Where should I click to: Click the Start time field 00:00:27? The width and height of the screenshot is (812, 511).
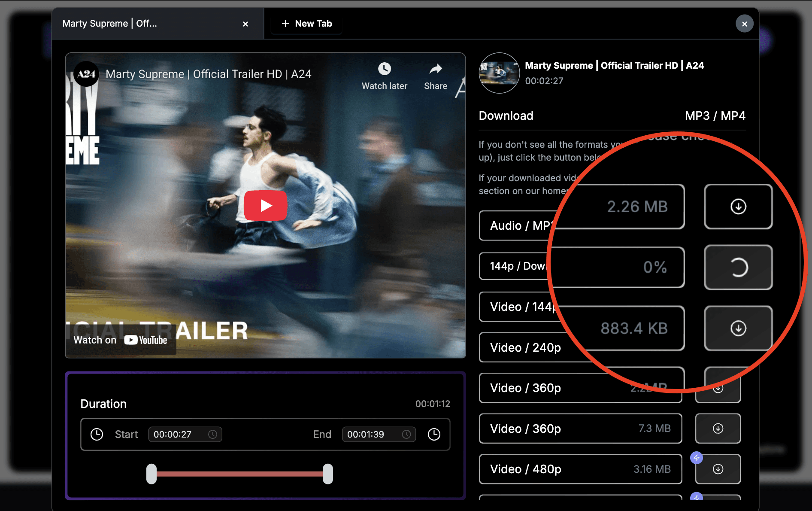pos(185,434)
